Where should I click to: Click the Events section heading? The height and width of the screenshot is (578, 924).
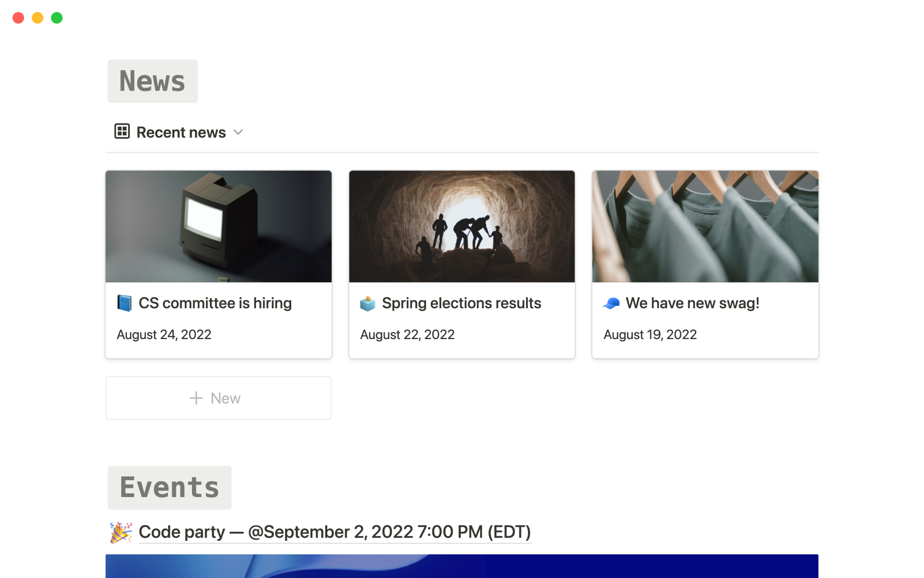169,487
